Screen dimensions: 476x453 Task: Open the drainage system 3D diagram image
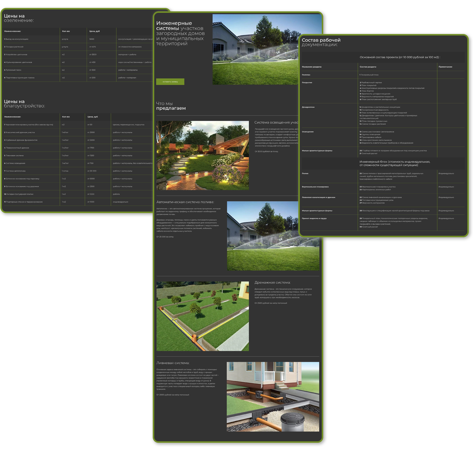tap(203, 316)
